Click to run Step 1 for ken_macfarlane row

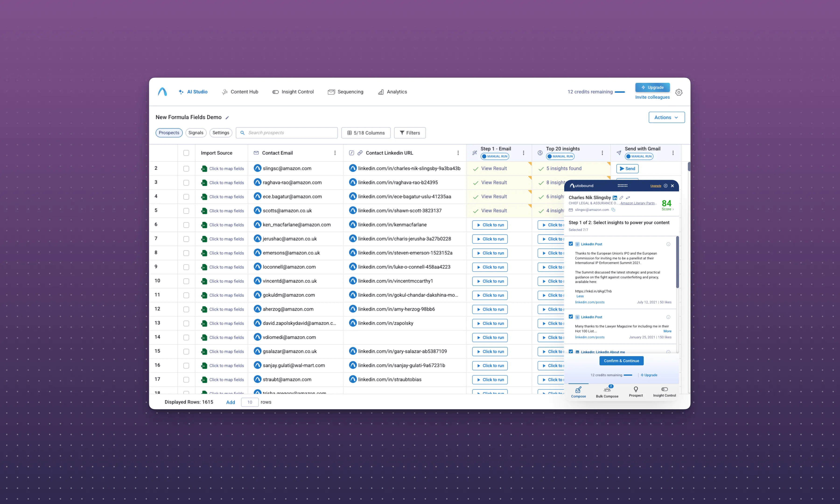tap(490, 225)
